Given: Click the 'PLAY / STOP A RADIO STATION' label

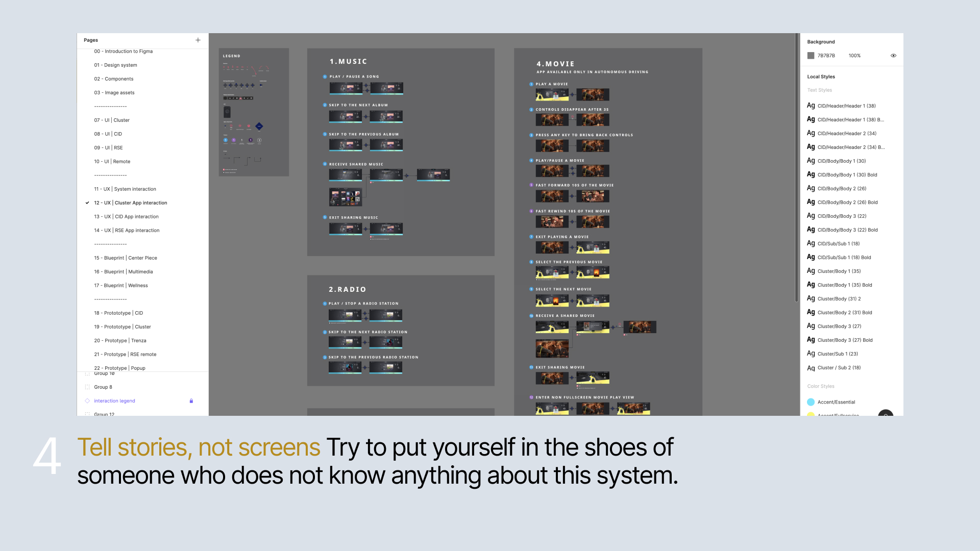Looking at the screenshot, I should pyautogui.click(x=363, y=304).
